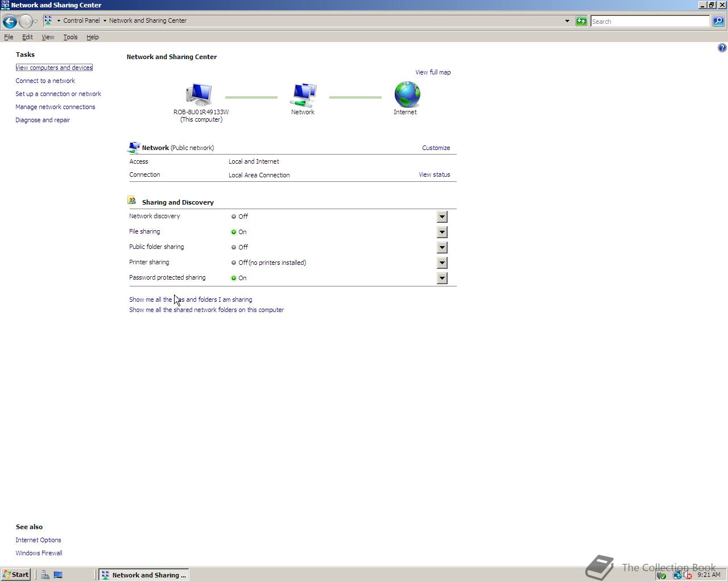
Task: Click the Control Panel icon in address bar
Action: [48, 20]
